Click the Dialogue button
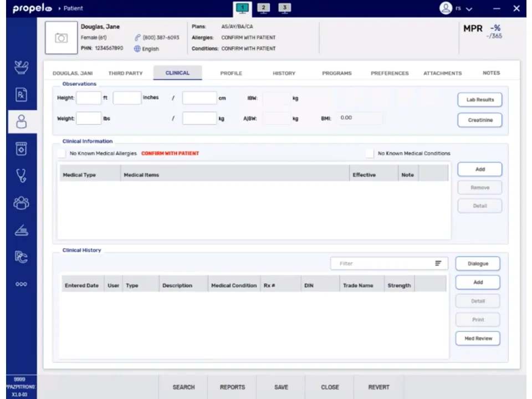This screenshot has width=532, height=399. pyautogui.click(x=478, y=264)
